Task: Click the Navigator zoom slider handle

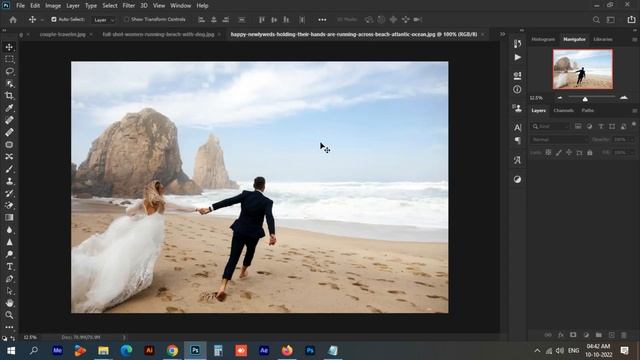Action: (x=585, y=99)
